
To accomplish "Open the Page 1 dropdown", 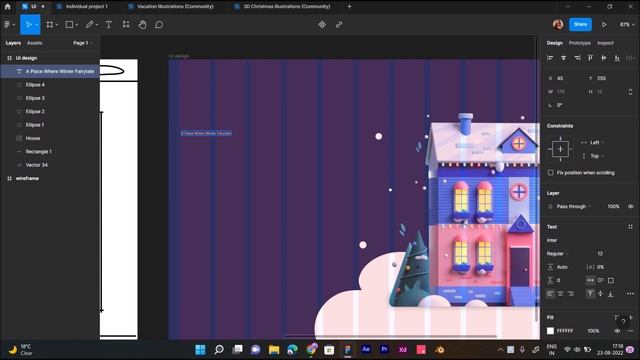I will (x=82, y=43).
